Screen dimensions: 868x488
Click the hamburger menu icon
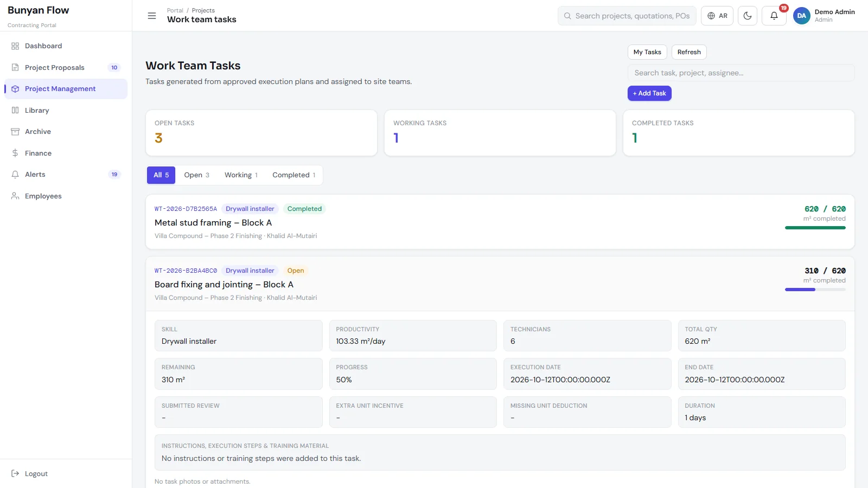pos(152,16)
